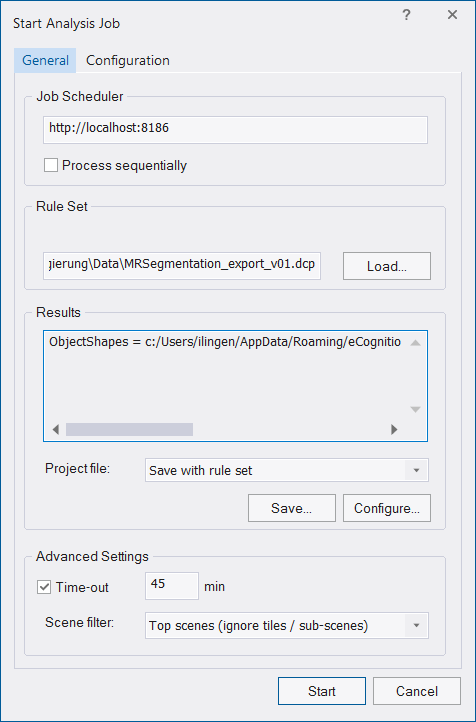Close the Start Analysis Job dialog
Image resolution: width=476 pixels, height=722 pixels.
(452, 15)
